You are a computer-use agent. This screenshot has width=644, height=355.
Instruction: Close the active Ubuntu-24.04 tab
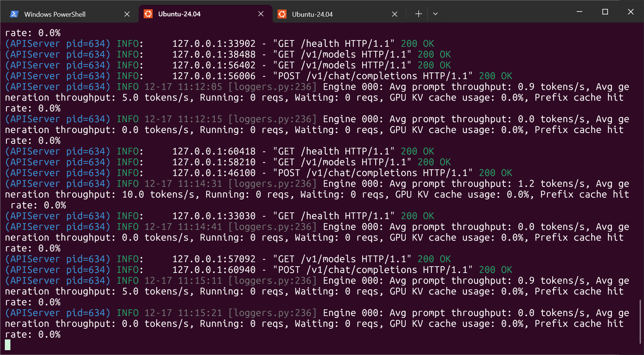tap(261, 14)
